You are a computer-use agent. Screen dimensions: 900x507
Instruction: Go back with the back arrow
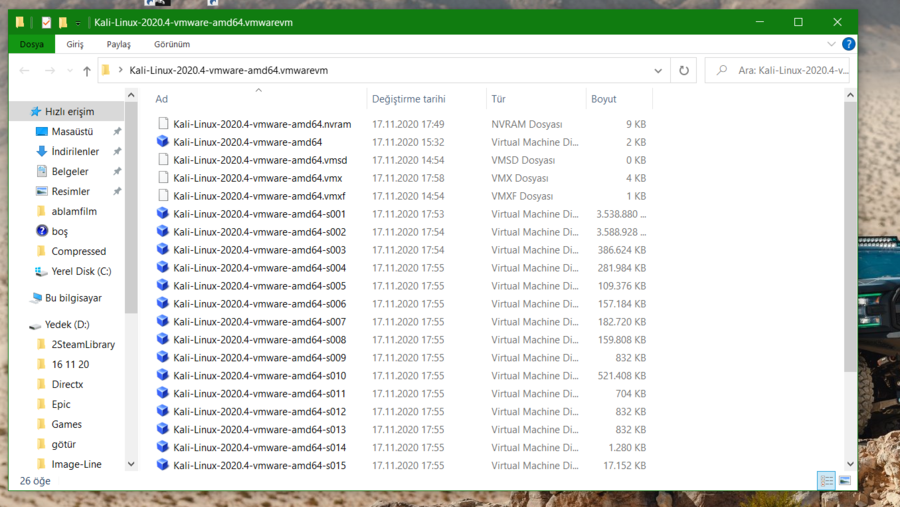tap(24, 71)
